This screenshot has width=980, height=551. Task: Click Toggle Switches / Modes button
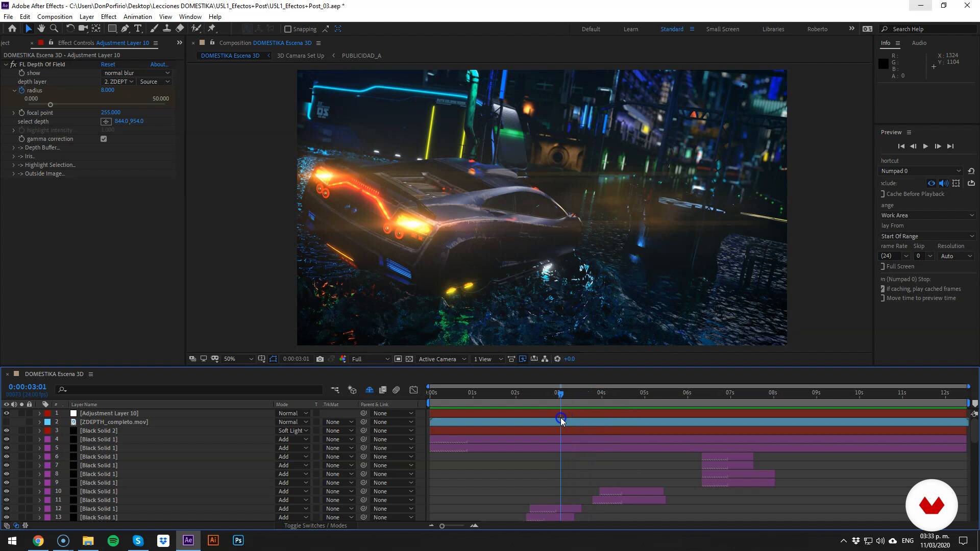point(315,525)
